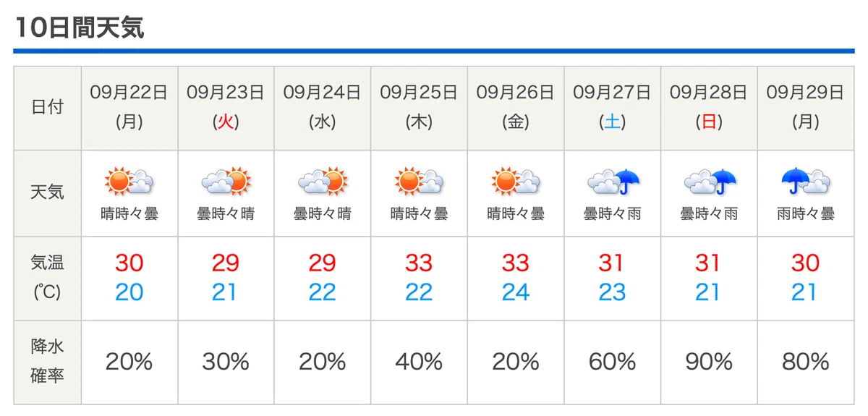Click the 10日間天気 heading

click(x=80, y=27)
